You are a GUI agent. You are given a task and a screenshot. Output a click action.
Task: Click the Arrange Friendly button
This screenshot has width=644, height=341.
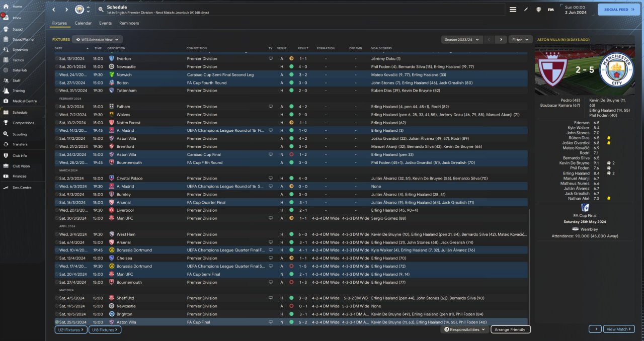click(x=510, y=329)
